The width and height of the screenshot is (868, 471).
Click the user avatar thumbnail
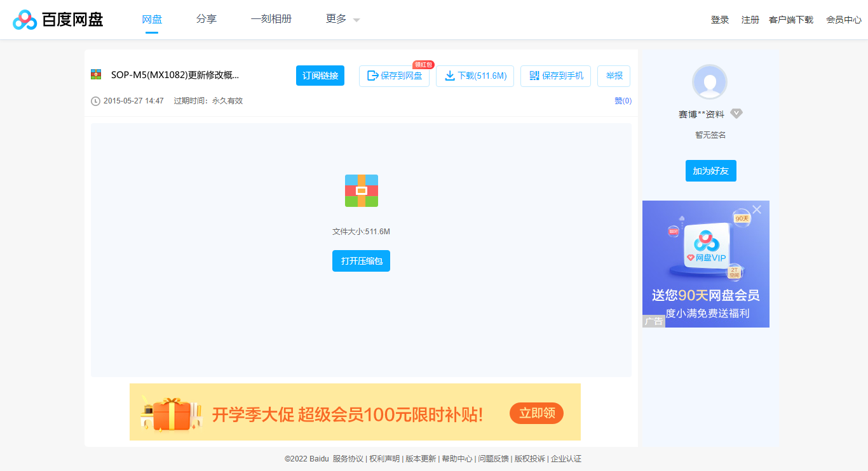pyautogui.click(x=710, y=81)
